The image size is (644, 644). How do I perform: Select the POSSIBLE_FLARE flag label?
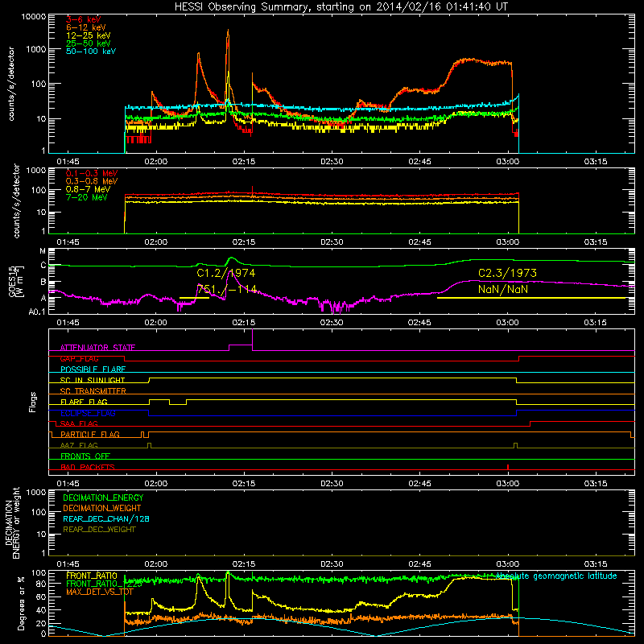(x=93, y=369)
